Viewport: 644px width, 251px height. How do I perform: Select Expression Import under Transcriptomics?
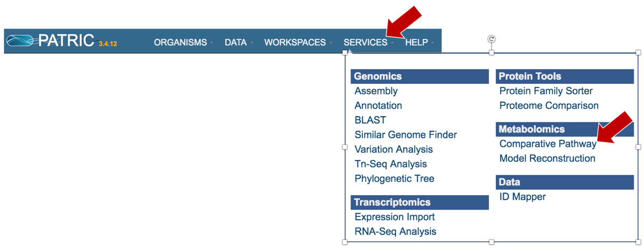pos(394,217)
